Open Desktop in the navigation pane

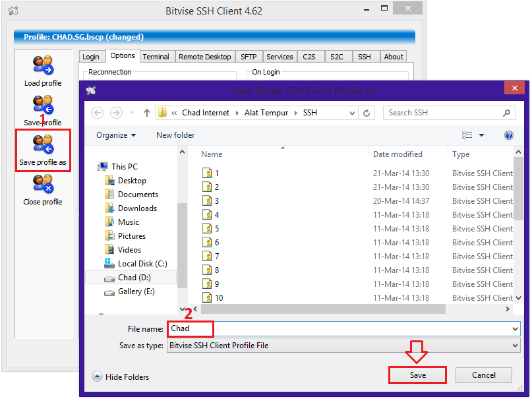125,181
